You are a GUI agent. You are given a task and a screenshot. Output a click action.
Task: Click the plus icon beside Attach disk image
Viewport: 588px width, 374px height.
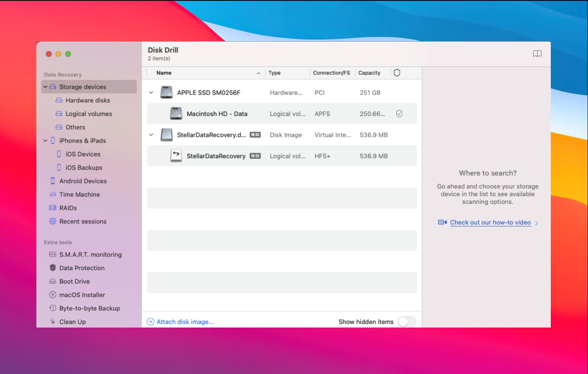[x=150, y=322]
